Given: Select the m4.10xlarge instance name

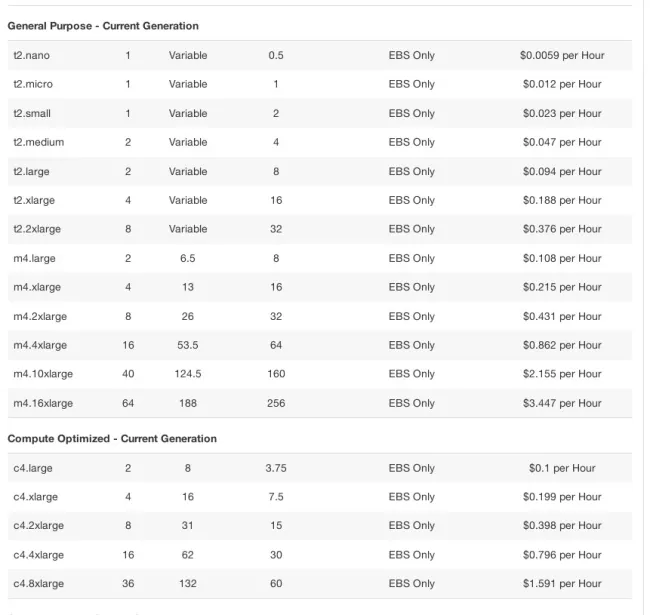Looking at the screenshot, I should [x=43, y=374].
